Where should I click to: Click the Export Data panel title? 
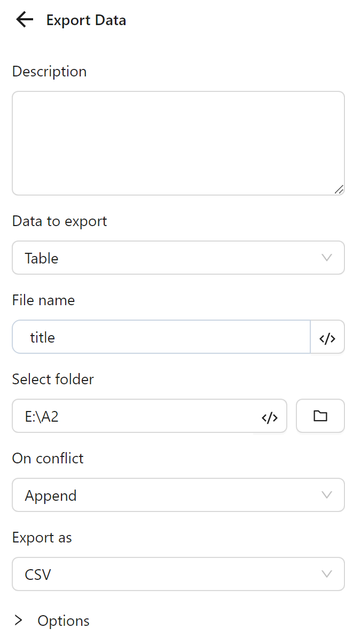[x=87, y=21]
